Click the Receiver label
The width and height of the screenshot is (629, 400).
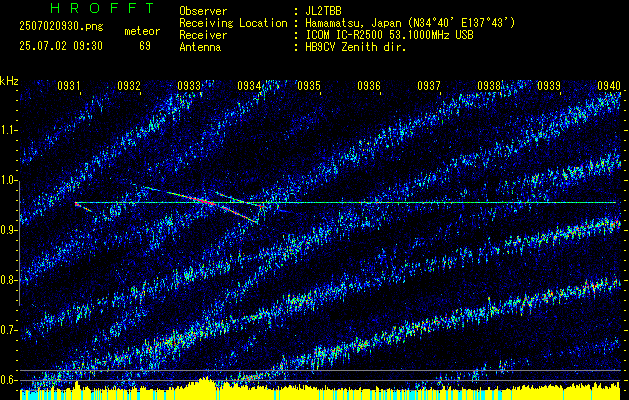pyautogui.click(x=203, y=35)
